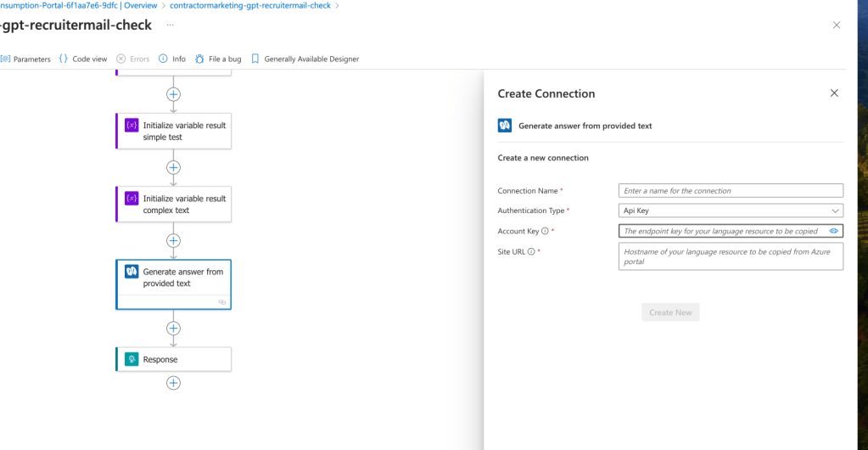The width and height of the screenshot is (868, 450).
Task: Click the info icon next to Site URL
Action: 531,251
